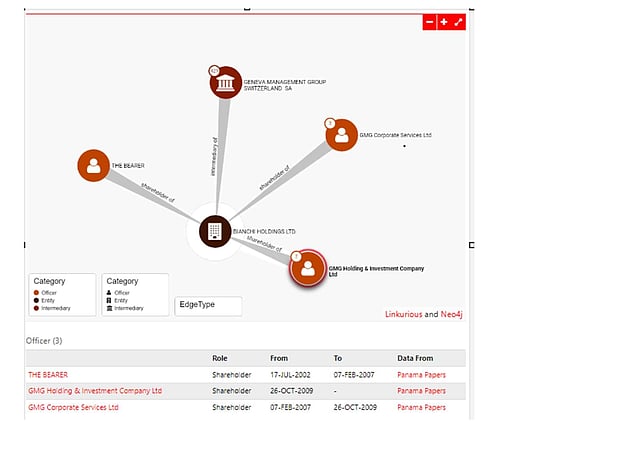Click GMG Holding 'Shareholder of' edge label
Viewport: 640px width, 460px height.
pos(264,244)
